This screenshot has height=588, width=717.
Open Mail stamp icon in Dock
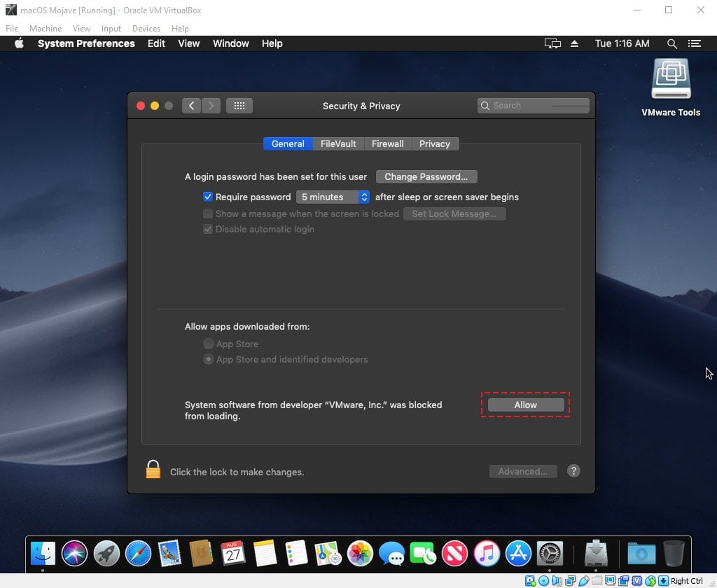click(x=169, y=553)
